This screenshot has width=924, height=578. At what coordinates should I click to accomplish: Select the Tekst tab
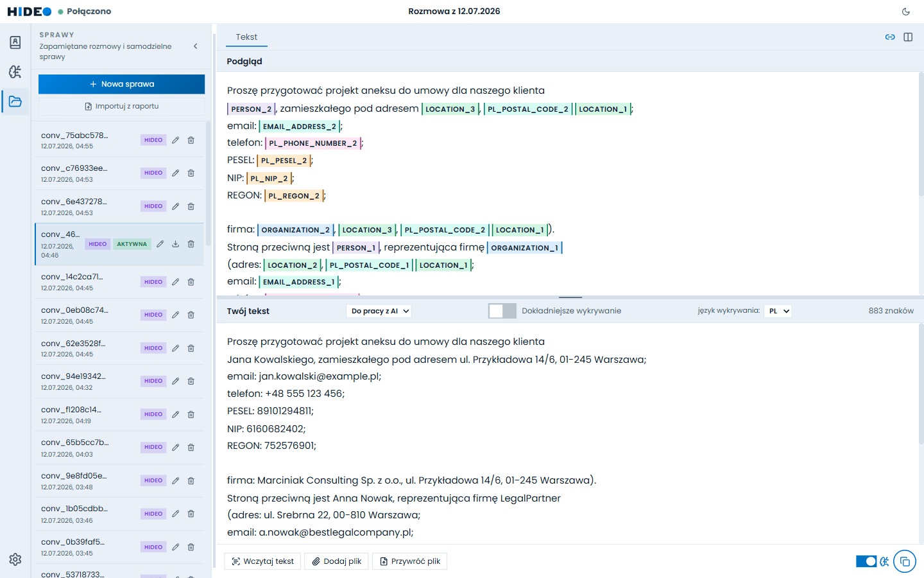pyautogui.click(x=246, y=37)
